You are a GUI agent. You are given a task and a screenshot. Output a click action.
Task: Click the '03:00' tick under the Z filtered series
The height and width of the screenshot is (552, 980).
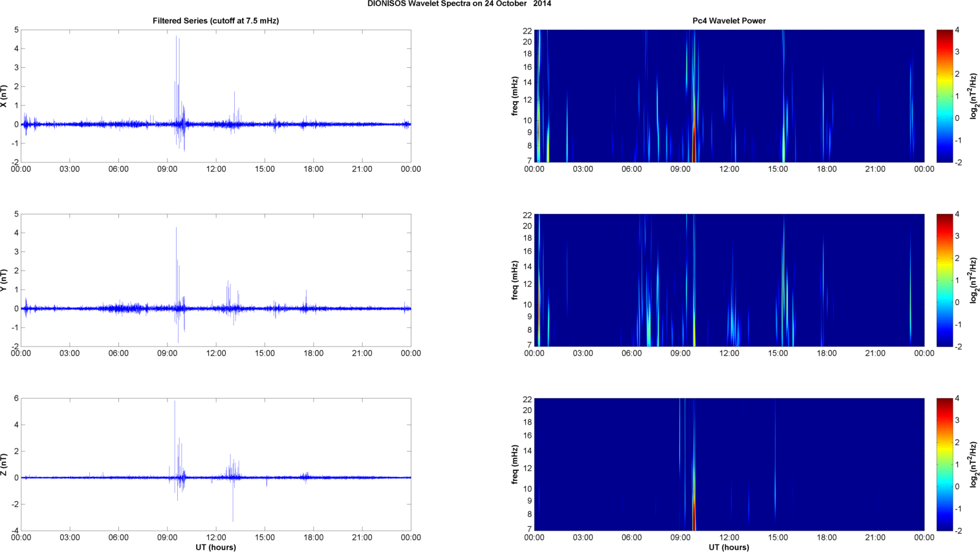coord(70,538)
